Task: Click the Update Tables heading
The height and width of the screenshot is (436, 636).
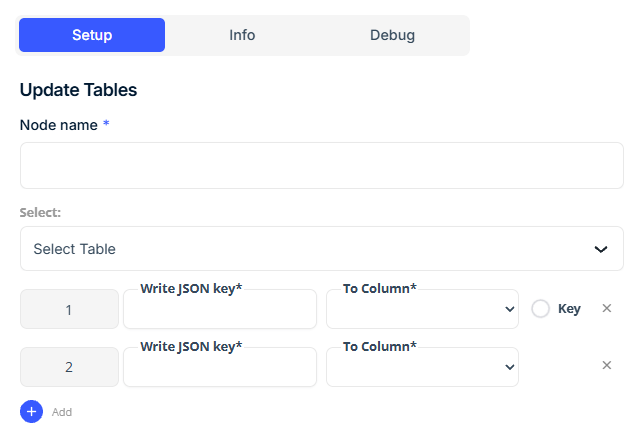Action: pyautogui.click(x=78, y=90)
